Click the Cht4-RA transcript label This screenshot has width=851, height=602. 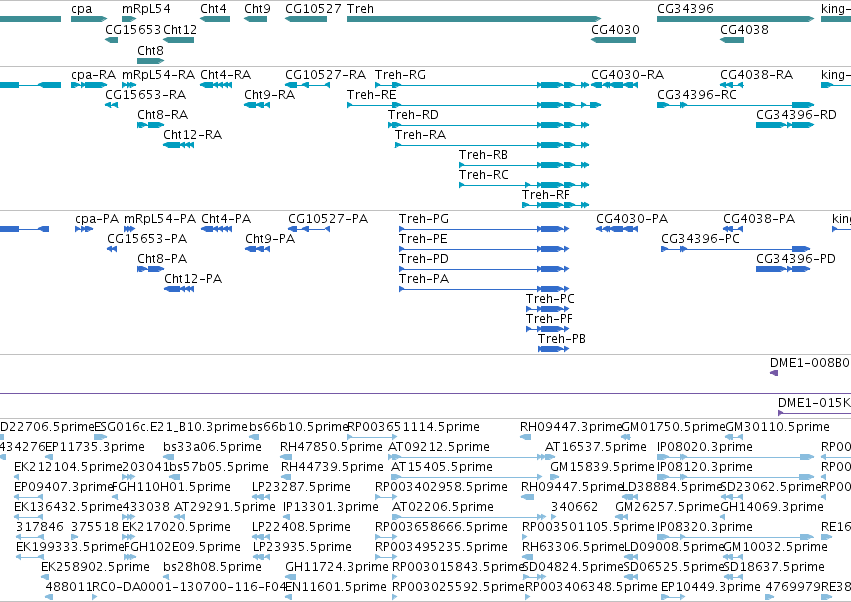pos(225,74)
